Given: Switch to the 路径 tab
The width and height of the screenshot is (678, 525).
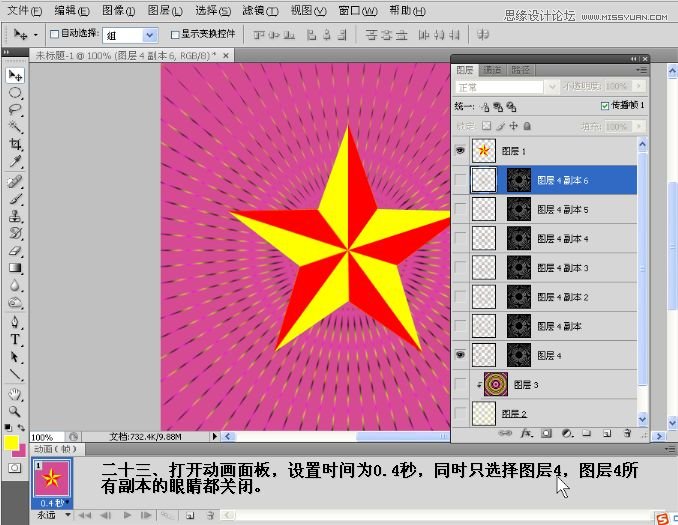Looking at the screenshot, I should point(520,70).
